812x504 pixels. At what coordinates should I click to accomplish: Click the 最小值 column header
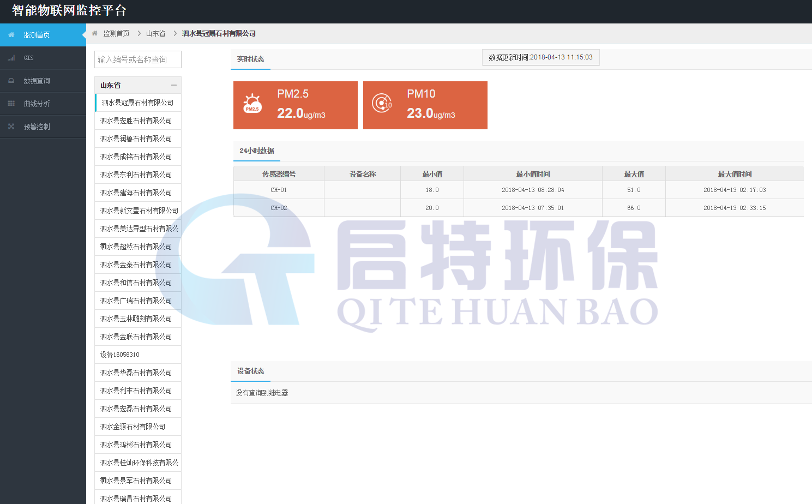point(432,174)
